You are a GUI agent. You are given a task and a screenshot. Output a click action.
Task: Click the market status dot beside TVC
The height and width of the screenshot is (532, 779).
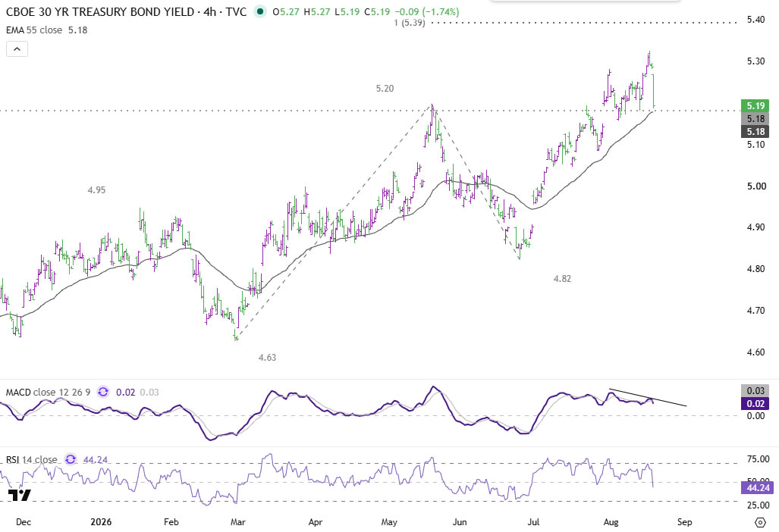(x=260, y=12)
